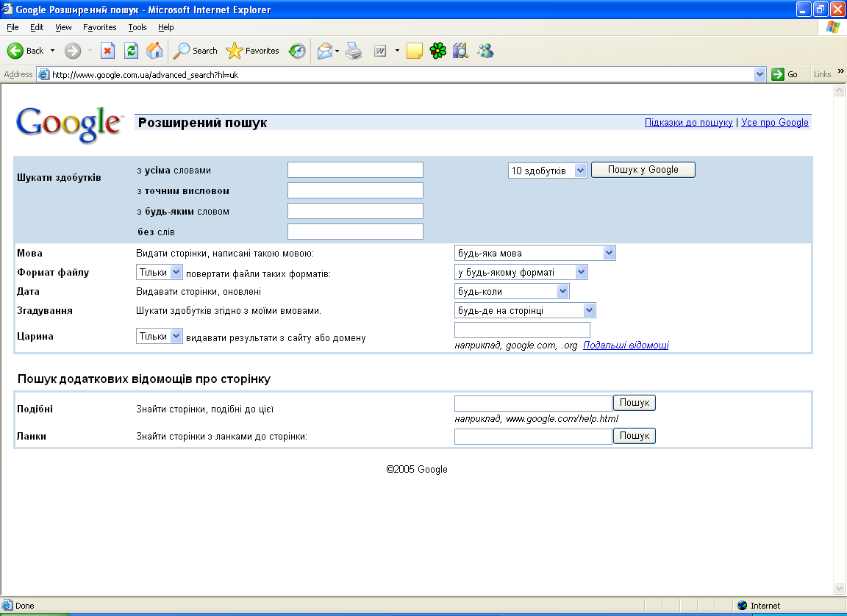Screen dimensions: 847x616
Task: Expand the address bar dropdown
Action: point(760,74)
